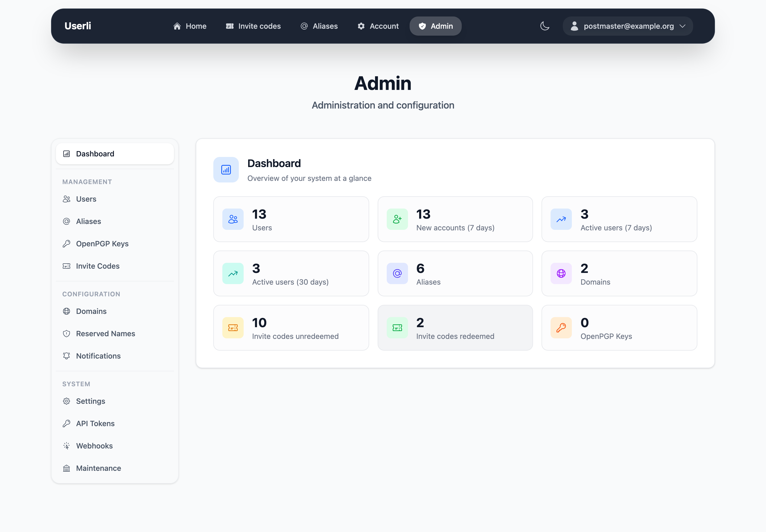Open the 13 Users stat card
The height and width of the screenshot is (532, 766).
[x=291, y=219]
